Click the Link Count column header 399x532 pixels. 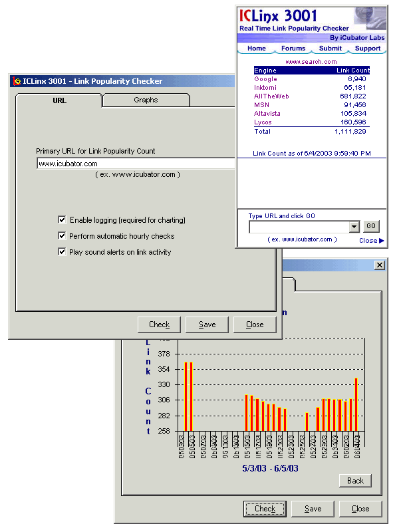point(353,70)
